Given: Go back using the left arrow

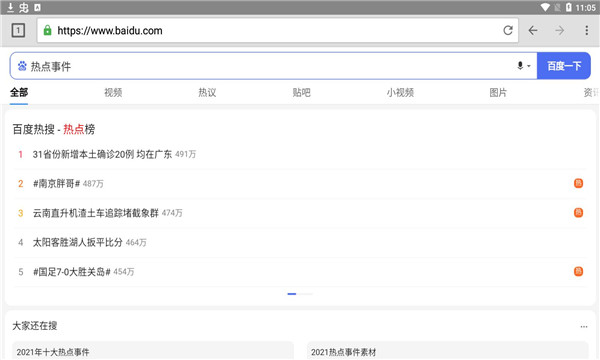Looking at the screenshot, I should pos(533,30).
